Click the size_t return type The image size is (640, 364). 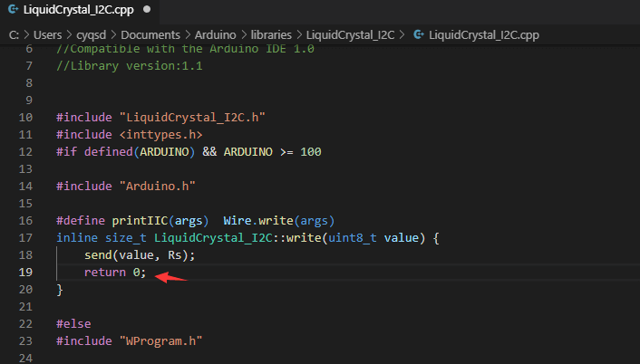pos(126,237)
